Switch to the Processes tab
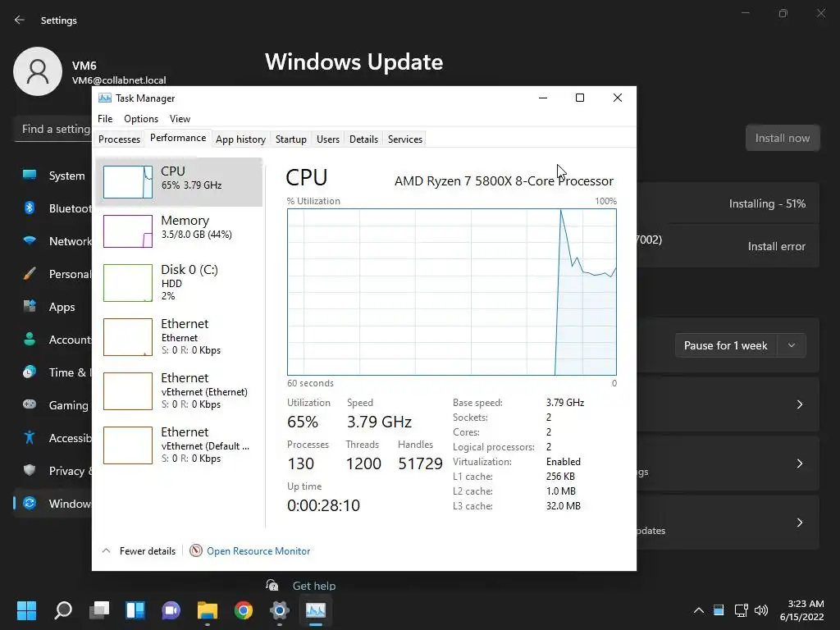Image resolution: width=840 pixels, height=630 pixels. click(119, 139)
